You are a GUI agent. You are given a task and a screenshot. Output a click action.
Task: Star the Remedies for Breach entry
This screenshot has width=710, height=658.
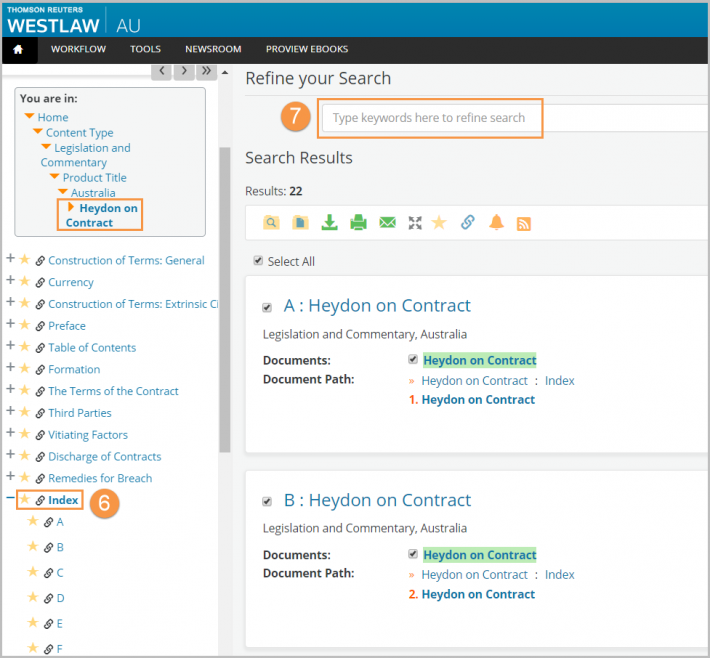pyautogui.click(x=24, y=477)
